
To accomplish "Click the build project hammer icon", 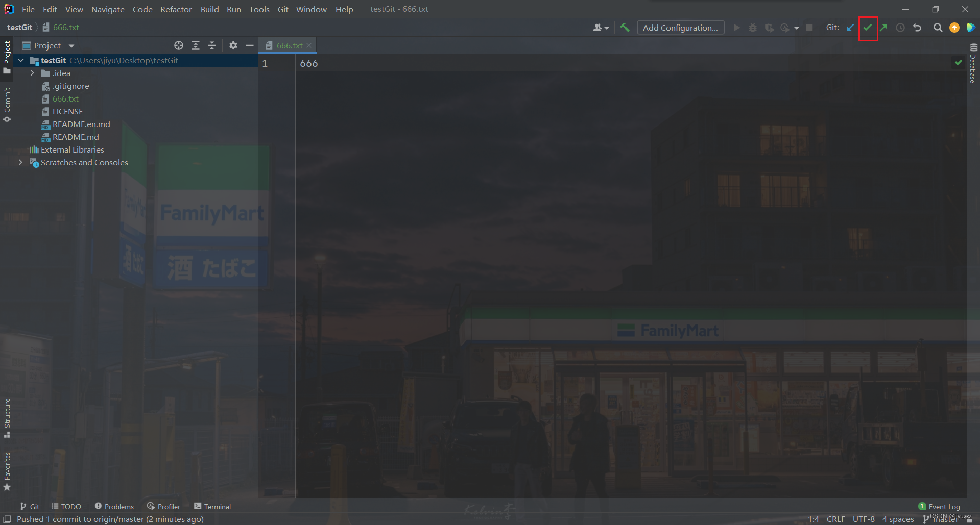I will coord(625,28).
